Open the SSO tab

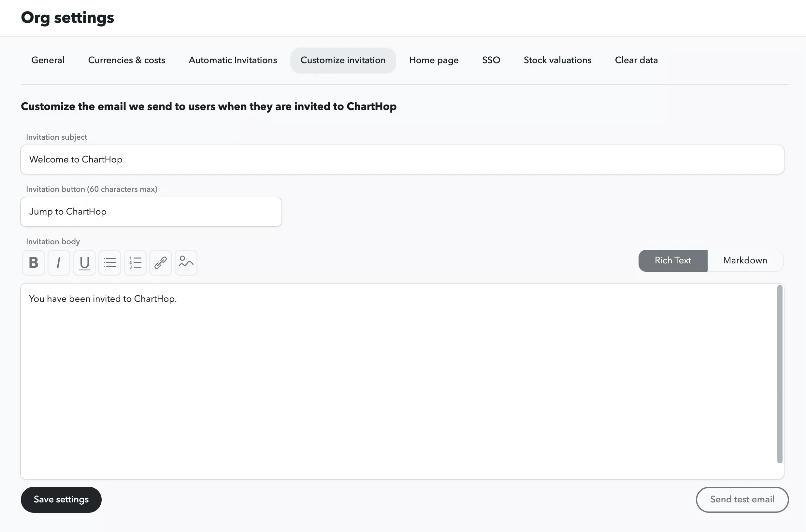(x=491, y=60)
